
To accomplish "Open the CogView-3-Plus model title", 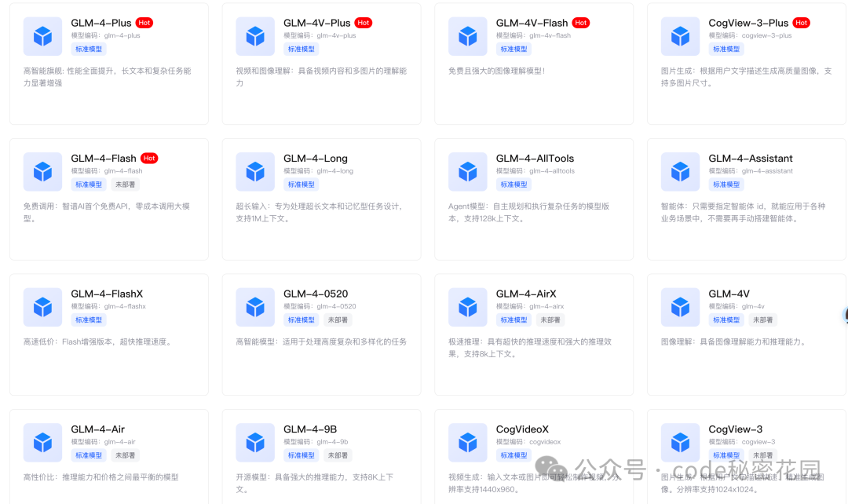I will 748,23.
